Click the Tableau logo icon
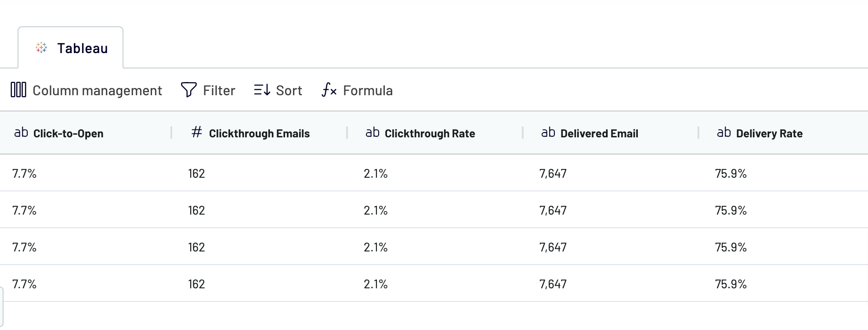The width and height of the screenshot is (868, 330). coord(41,48)
